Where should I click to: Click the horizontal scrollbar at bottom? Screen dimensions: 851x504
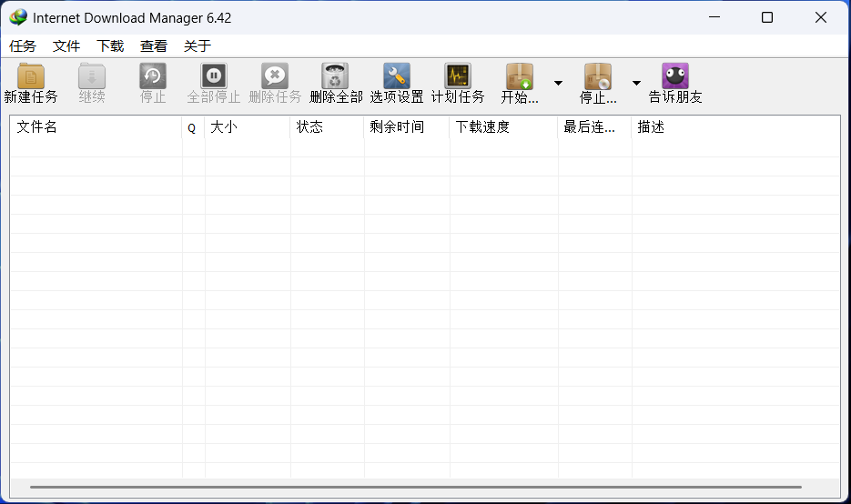[x=415, y=488]
